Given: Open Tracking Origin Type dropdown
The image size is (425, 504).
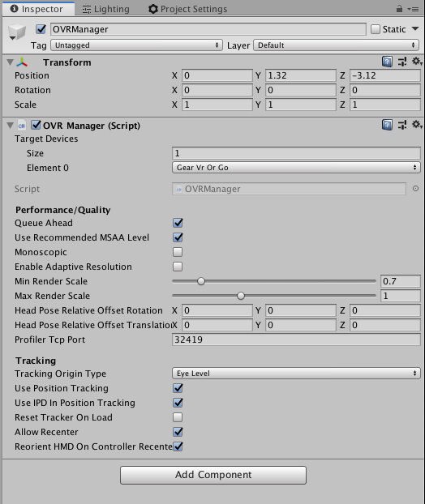Looking at the screenshot, I should click(x=296, y=374).
